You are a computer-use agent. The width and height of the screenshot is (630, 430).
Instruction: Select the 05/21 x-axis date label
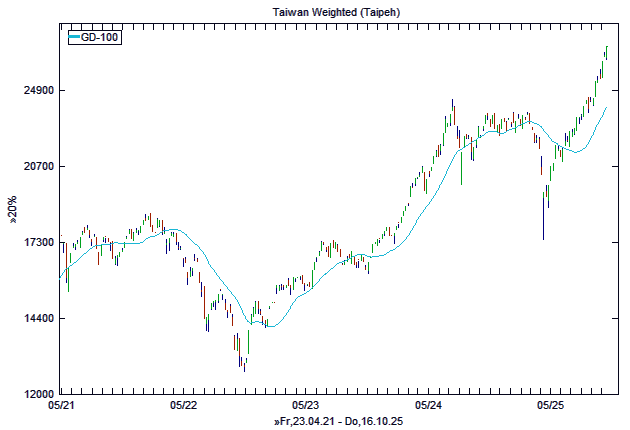[x=61, y=406]
